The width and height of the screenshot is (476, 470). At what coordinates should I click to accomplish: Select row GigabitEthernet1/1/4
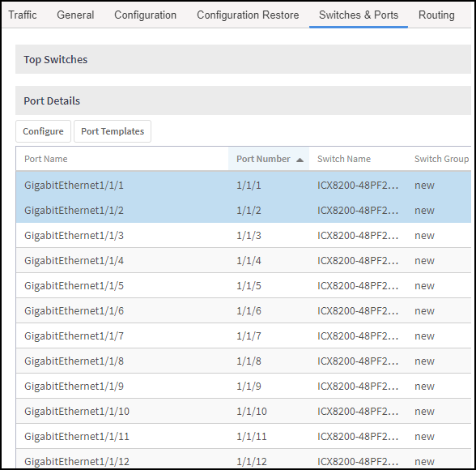tap(244, 261)
